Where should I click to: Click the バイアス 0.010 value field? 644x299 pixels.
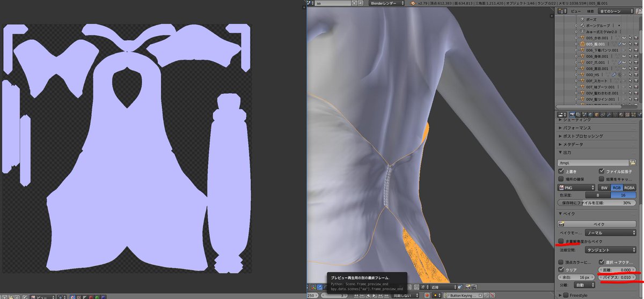tap(617, 278)
